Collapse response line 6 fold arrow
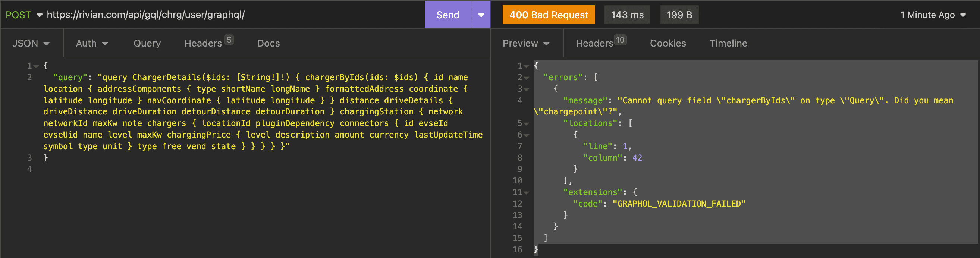Image resolution: width=980 pixels, height=258 pixels. pos(527,135)
